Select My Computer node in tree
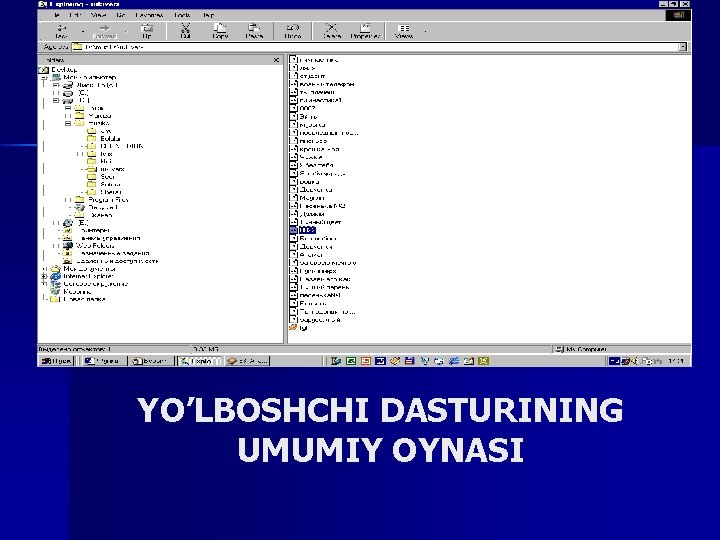 90,77
